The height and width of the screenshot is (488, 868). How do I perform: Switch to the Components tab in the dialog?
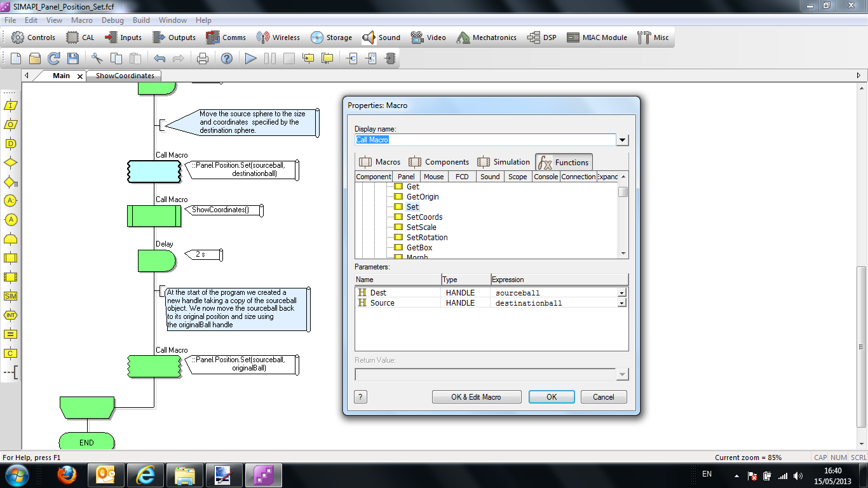pos(438,162)
